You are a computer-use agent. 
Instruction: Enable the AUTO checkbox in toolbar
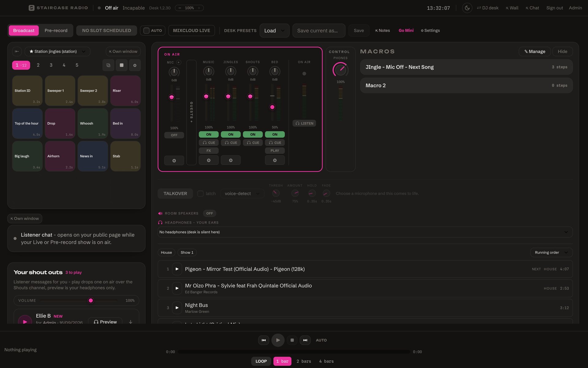pos(147,30)
